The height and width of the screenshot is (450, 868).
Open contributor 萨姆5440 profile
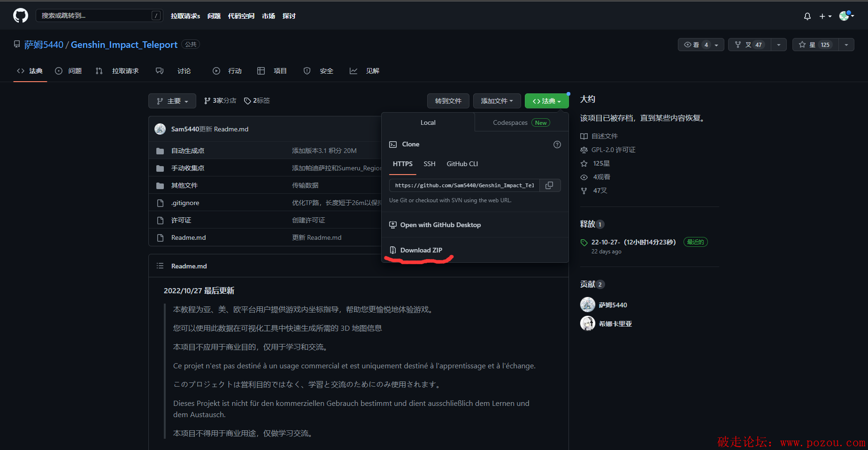(x=613, y=305)
